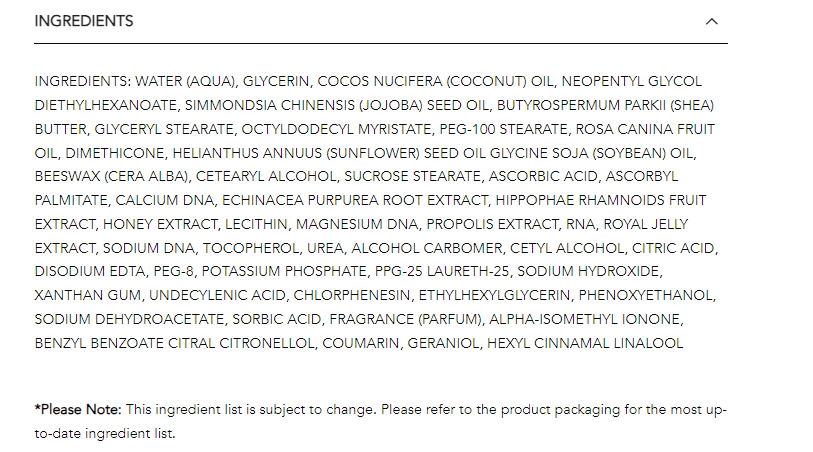This screenshot has width=813, height=452.
Task: Click NEOPENTYL GLYCOL text in first line
Action: coord(632,81)
